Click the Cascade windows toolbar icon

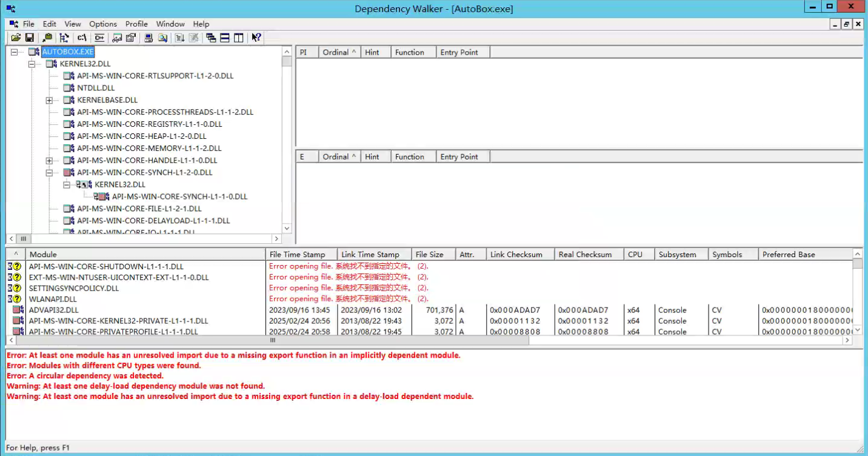coord(211,38)
